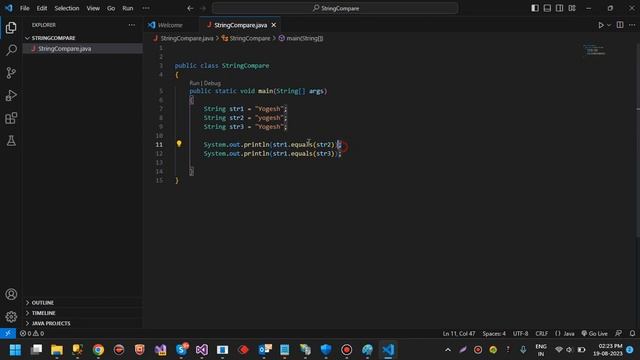Viewport: 640px width, 360px height.
Task: Click the StringCompare command center search box
Action: pyautogui.click(x=335, y=8)
